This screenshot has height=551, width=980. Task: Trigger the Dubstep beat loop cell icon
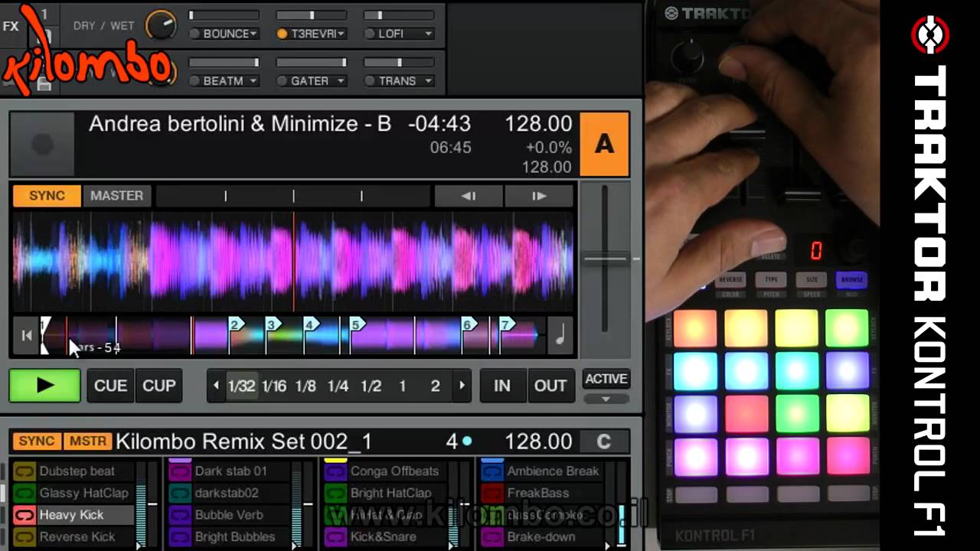tap(24, 471)
